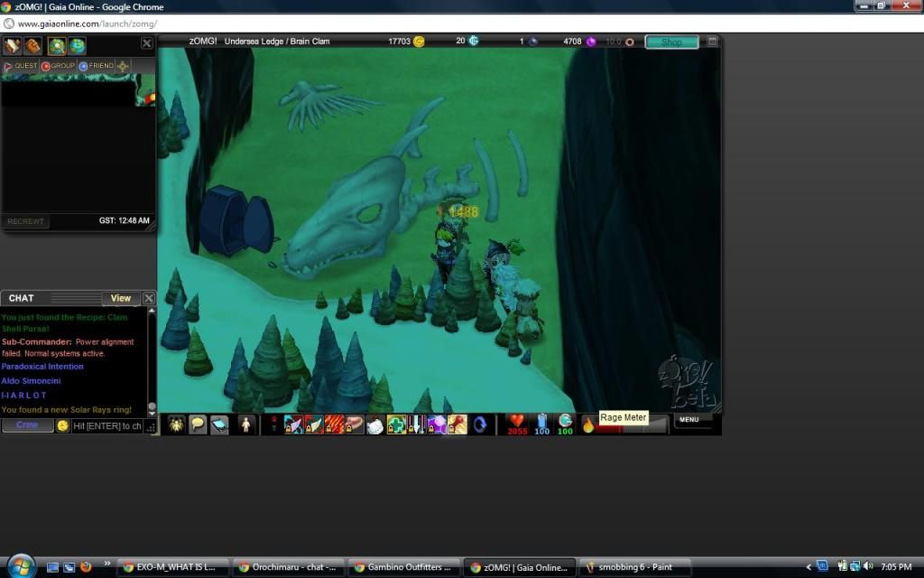This screenshot has width=924, height=578.
Task: Open the crew members icon in action bar
Action: tap(176, 424)
